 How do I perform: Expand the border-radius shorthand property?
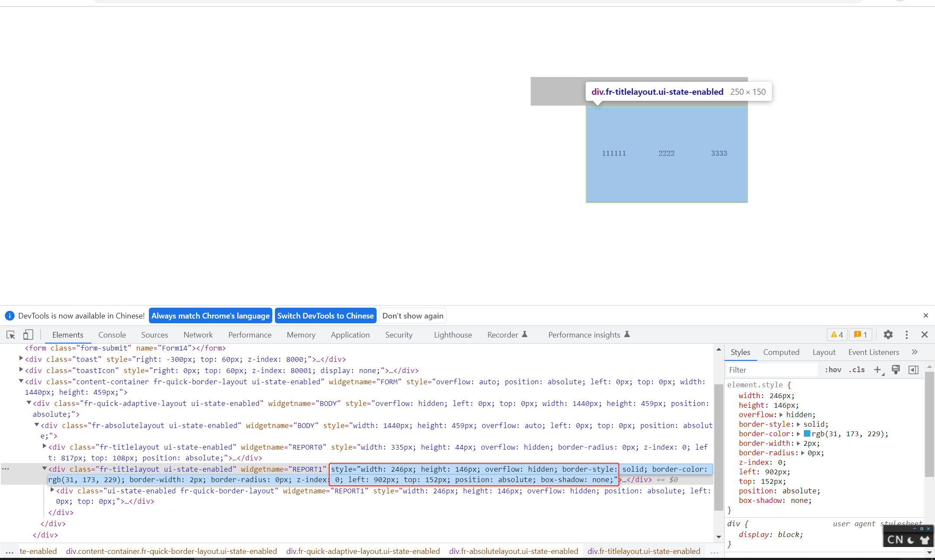pyautogui.click(x=803, y=453)
